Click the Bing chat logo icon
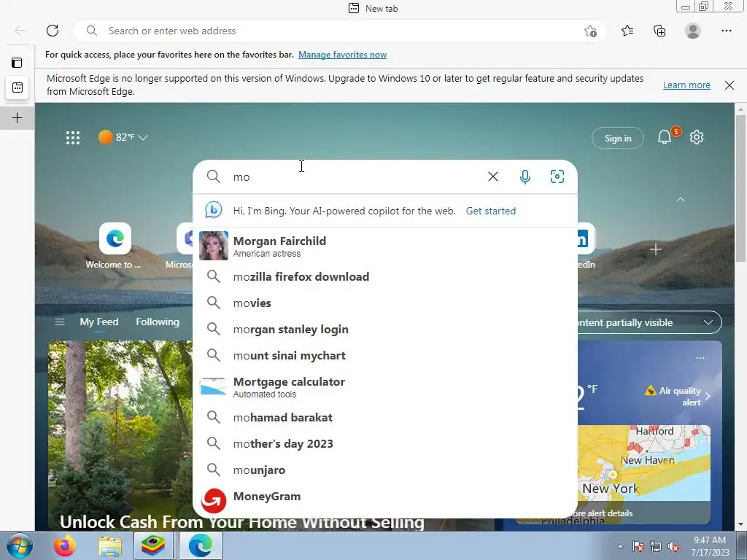Screen dimensions: 747x560 coord(214,209)
